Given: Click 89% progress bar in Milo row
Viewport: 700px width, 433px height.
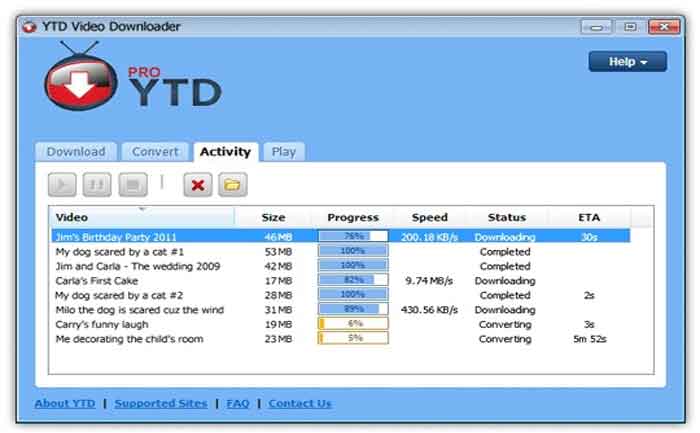Looking at the screenshot, I should (353, 309).
